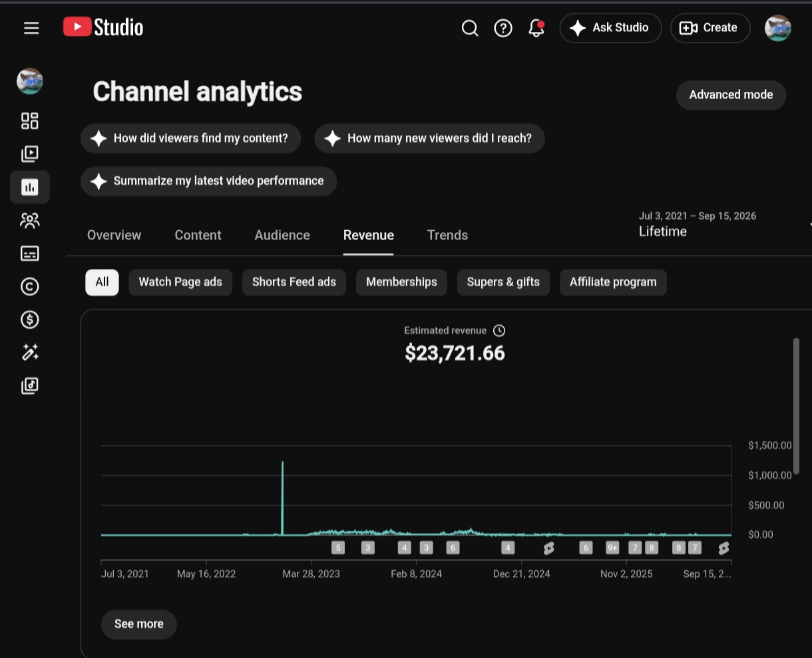This screenshot has width=812, height=658.
Task: Open the account avatar menu at top right
Action: tap(778, 28)
